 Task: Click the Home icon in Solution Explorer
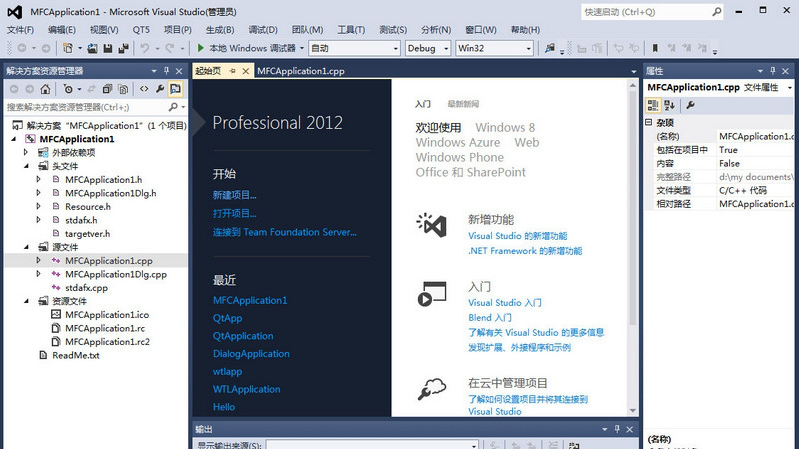coord(45,89)
